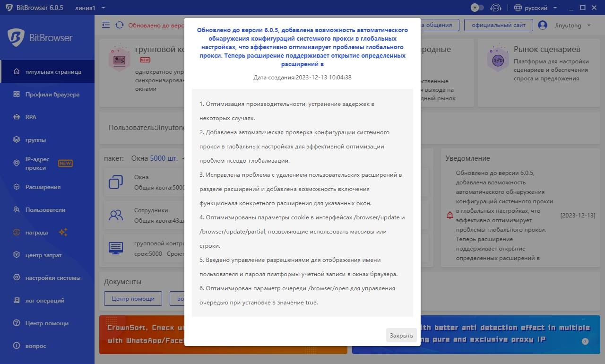The image size is (605, 364).
Task: Click the location pin icon beside IP-адрес прокси
Action: (17, 163)
